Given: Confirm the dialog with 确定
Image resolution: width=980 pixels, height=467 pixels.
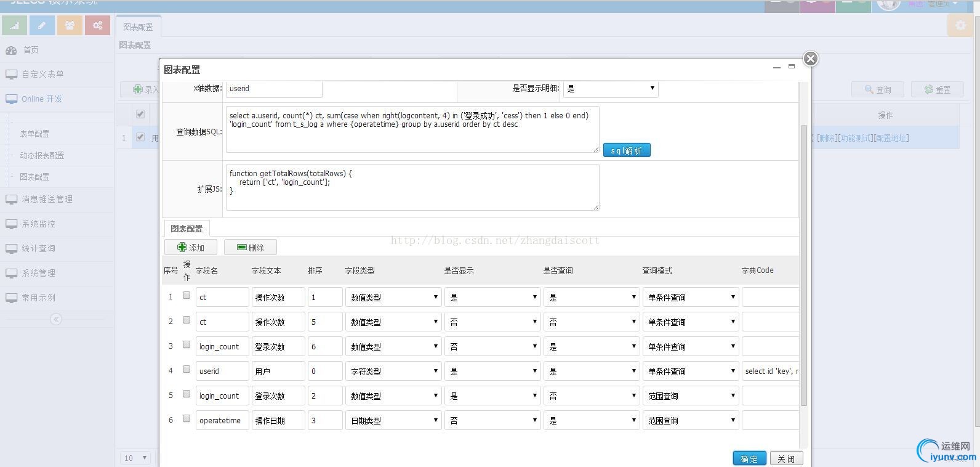Looking at the screenshot, I should pyautogui.click(x=749, y=458).
